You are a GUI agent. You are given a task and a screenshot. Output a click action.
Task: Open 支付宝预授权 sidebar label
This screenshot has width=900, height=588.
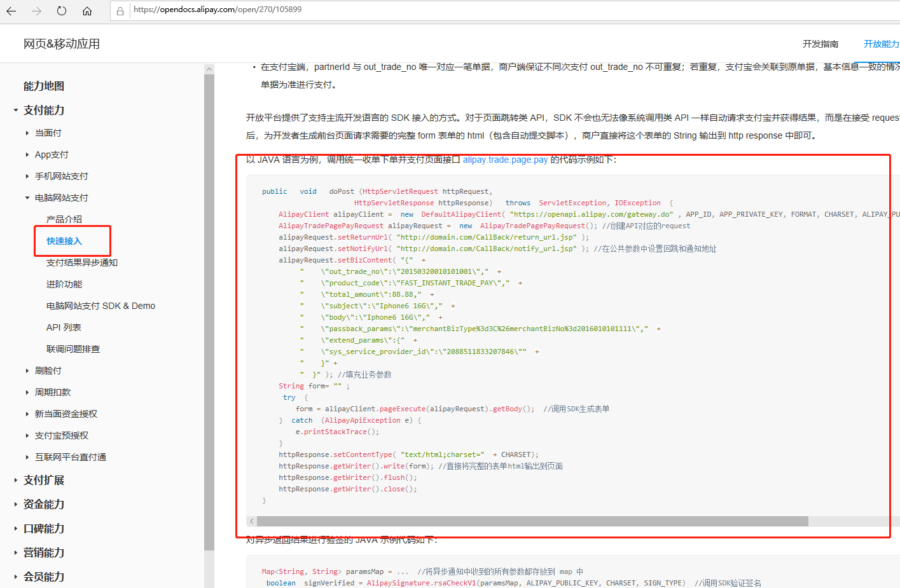tap(62, 435)
